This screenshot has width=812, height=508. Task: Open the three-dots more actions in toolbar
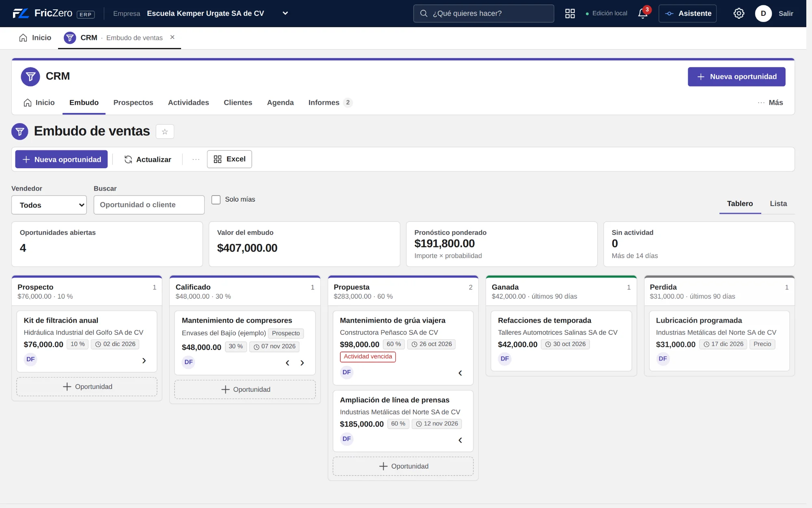click(196, 159)
